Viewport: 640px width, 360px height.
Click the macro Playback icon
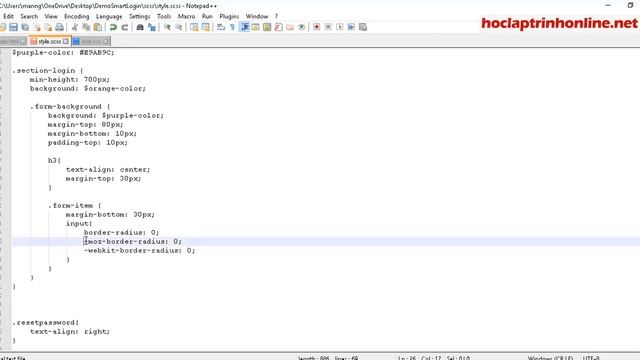(340, 27)
